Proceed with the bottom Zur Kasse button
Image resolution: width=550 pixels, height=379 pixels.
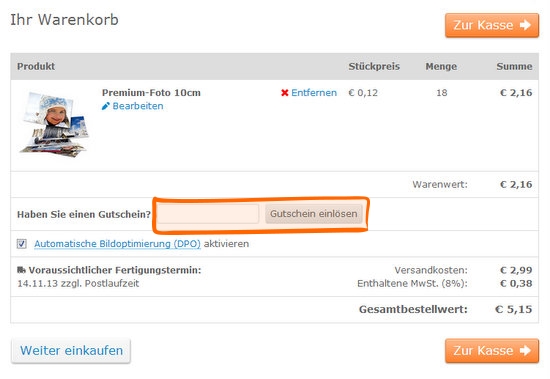[492, 351]
